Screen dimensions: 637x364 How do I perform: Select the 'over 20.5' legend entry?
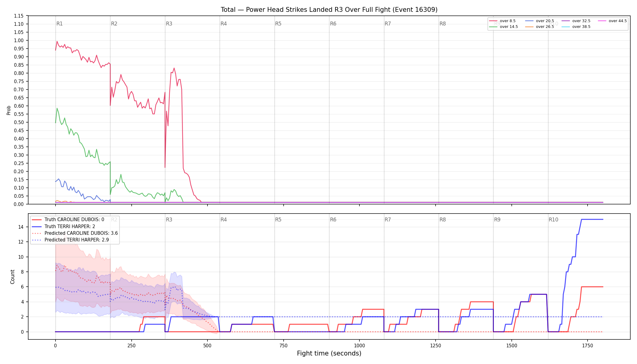tap(540, 21)
